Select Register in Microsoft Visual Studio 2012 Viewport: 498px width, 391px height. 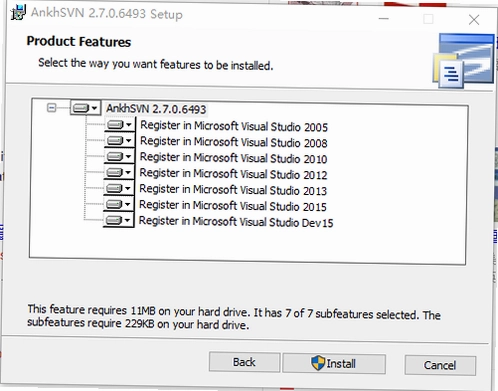point(233,174)
